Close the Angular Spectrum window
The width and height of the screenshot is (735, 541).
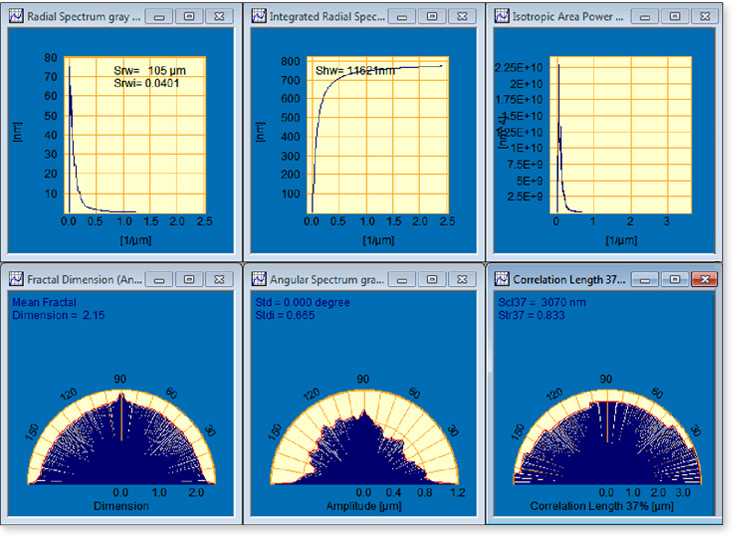click(462, 279)
